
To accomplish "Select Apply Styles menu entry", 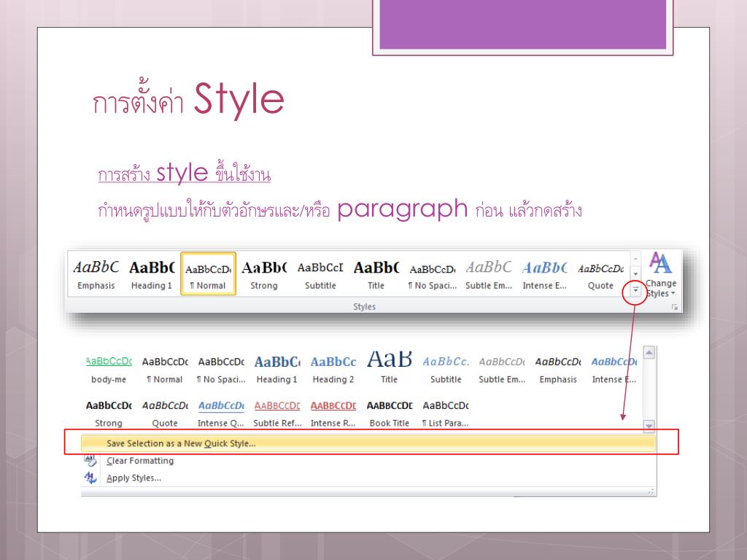I will [134, 478].
